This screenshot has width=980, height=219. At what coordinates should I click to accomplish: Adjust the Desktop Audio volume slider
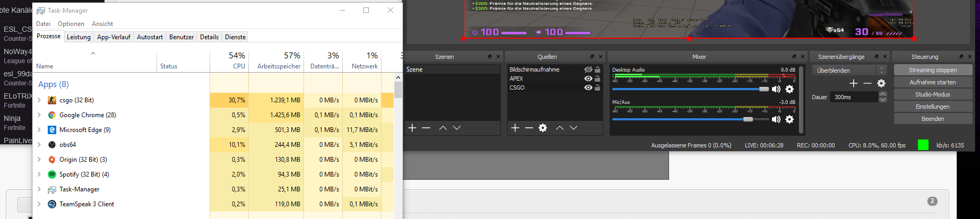pos(764,89)
